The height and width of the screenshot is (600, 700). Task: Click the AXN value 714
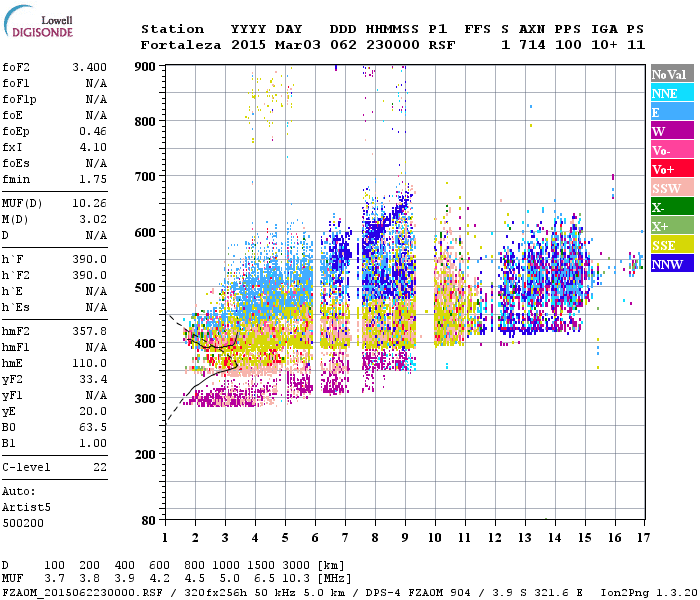point(532,45)
